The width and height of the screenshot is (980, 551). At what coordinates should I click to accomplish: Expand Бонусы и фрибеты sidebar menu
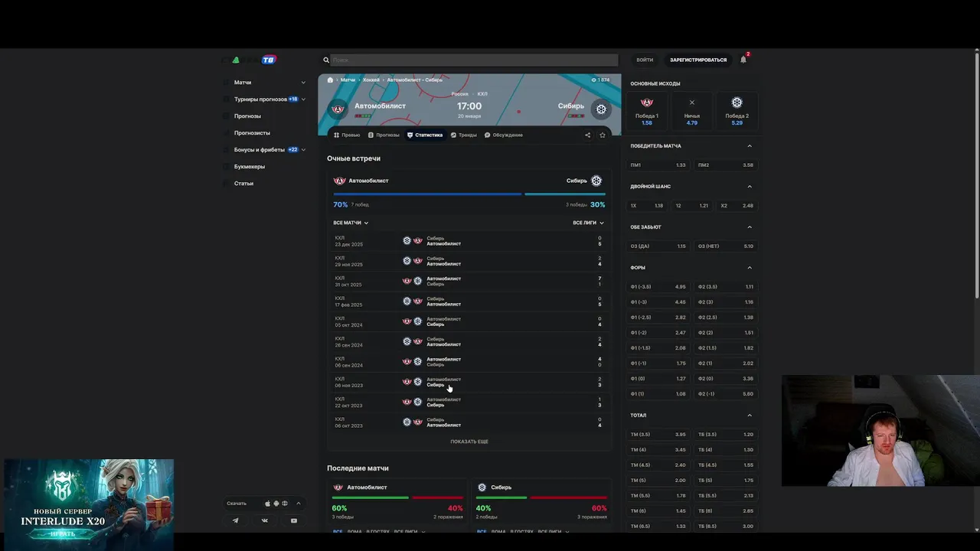tap(303, 150)
